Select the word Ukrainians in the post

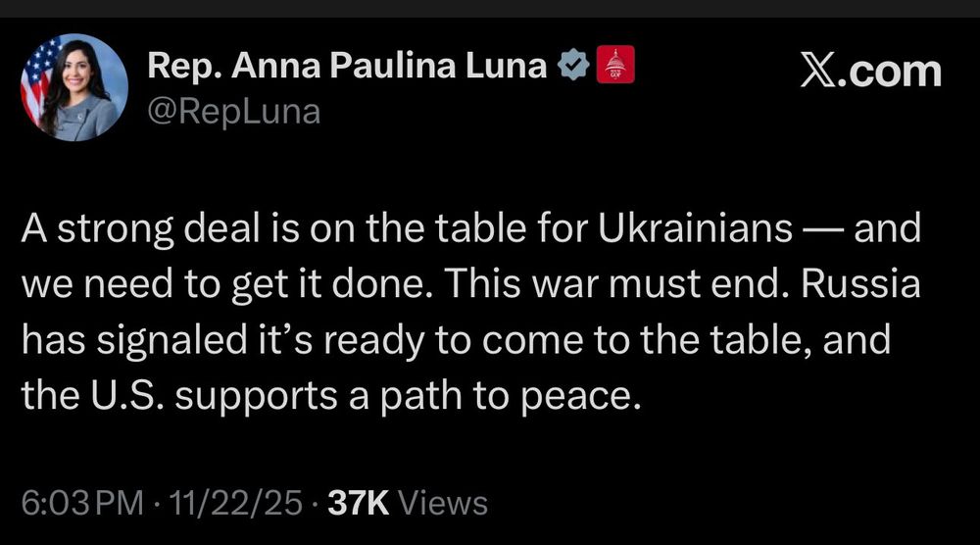coord(695,228)
